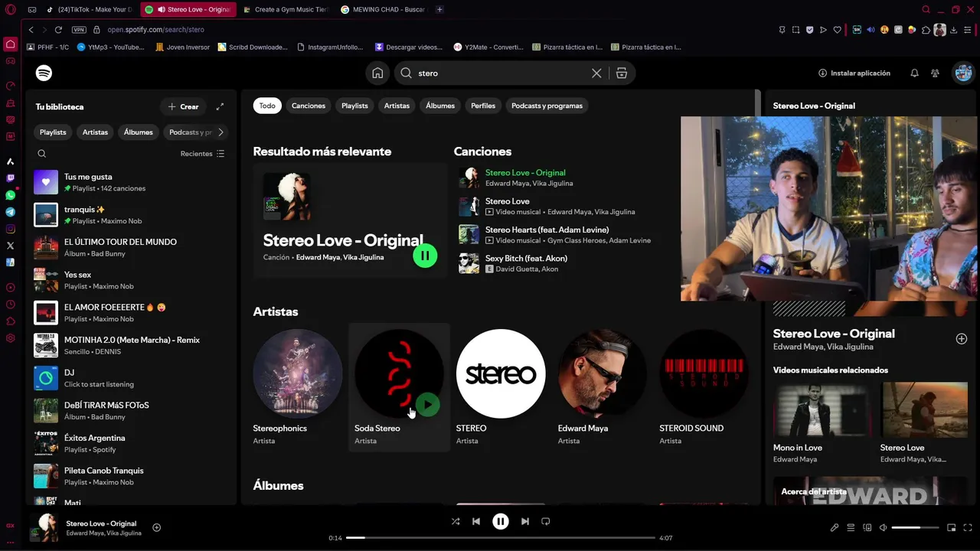
Task: Skip to next track
Action: (x=524, y=521)
